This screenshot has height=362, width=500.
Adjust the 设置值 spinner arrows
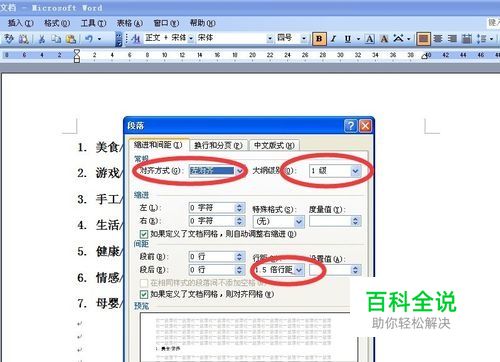(x=356, y=270)
